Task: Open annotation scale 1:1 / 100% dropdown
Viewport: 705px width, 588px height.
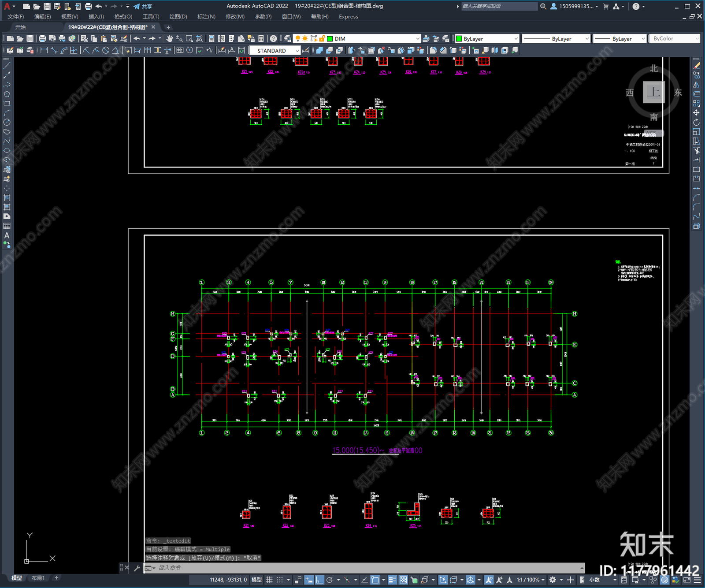Action: [531, 580]
